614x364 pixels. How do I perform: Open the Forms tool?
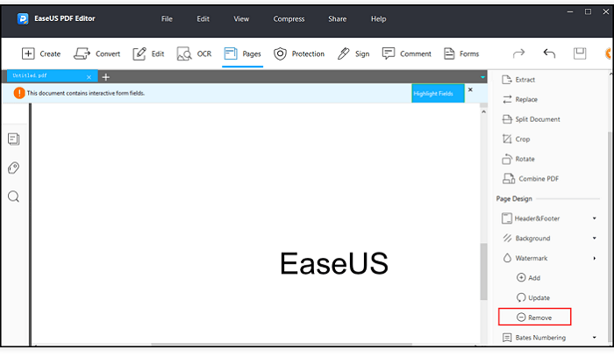coord(461,54)
